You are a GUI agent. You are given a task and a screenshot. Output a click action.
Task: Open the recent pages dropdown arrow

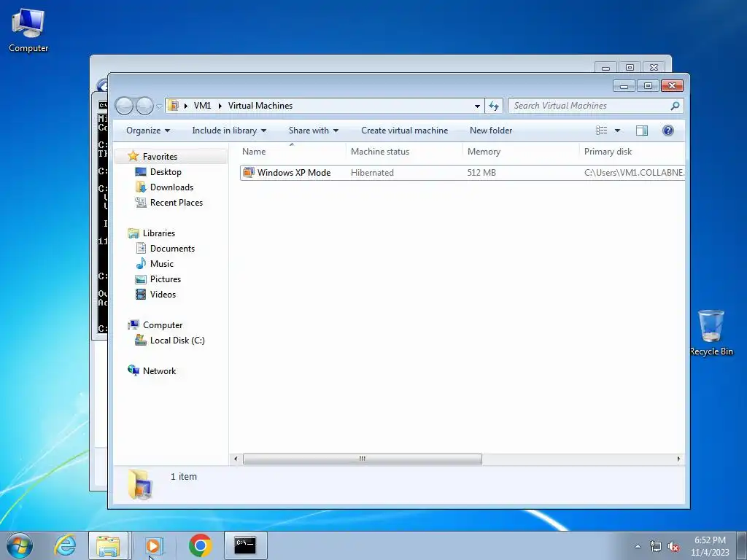point(159,106)
